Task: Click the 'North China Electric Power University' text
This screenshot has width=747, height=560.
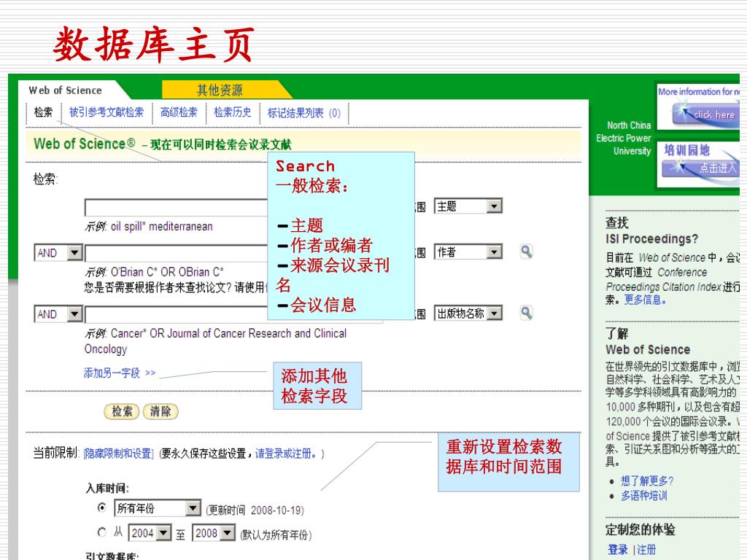Action: tap(624, 138)
